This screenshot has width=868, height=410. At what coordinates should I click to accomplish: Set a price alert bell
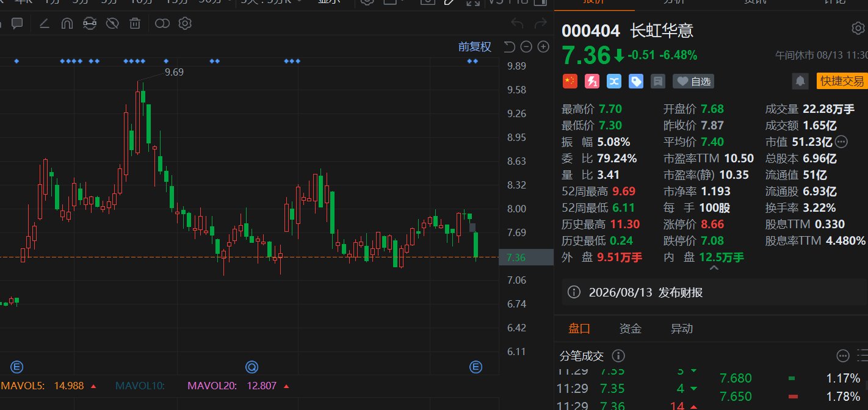[800, 81]
